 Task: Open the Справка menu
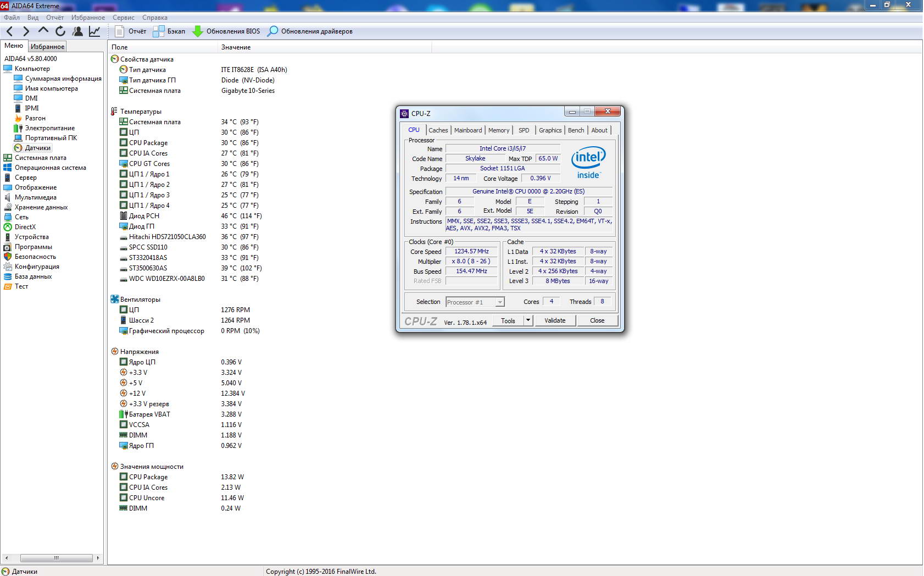(155, 18)
